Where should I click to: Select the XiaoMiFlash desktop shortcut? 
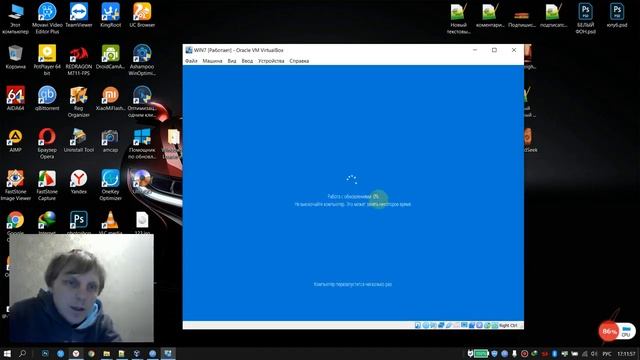tap(110, 99)
